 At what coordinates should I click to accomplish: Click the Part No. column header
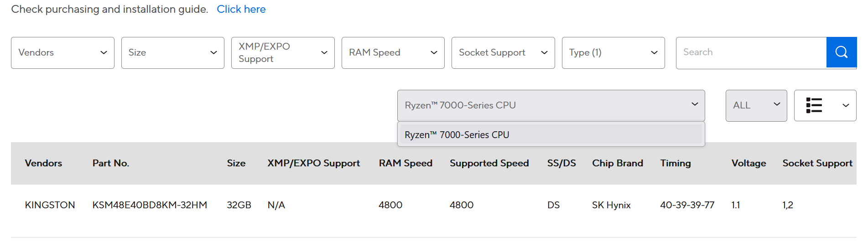pyautogui.click(x=111, y=163)
